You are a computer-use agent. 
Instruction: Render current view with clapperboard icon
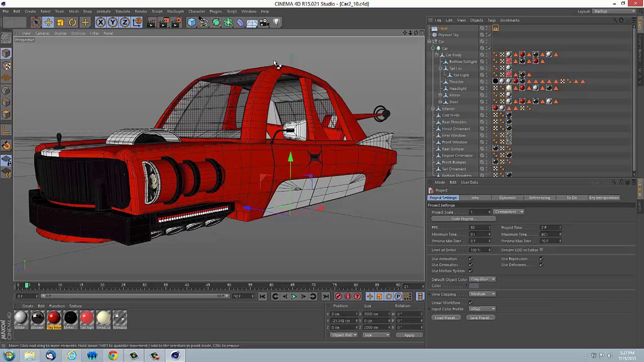click(151, 22)
